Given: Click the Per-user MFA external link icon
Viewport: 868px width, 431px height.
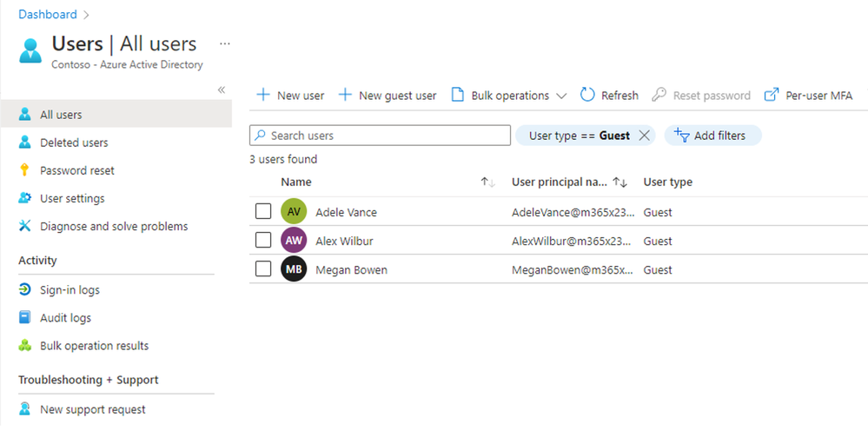Looking at the screenshot, I should pyautogui.click(x=772, y=96).
